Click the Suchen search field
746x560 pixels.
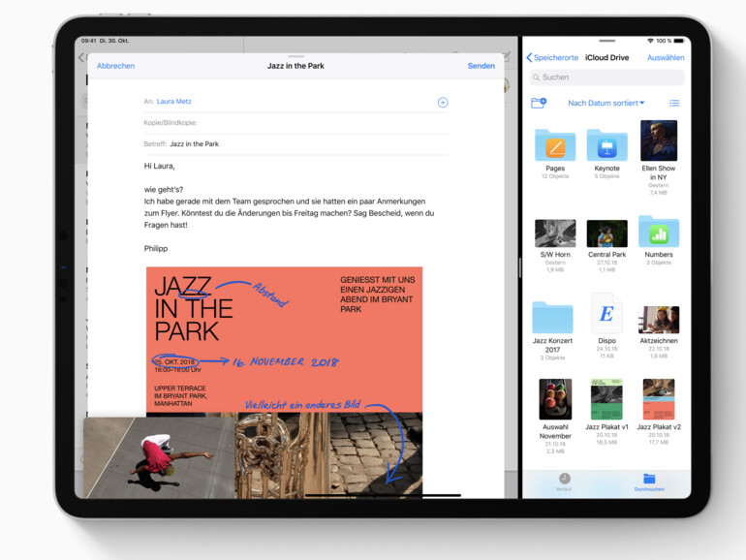[607, 78]
